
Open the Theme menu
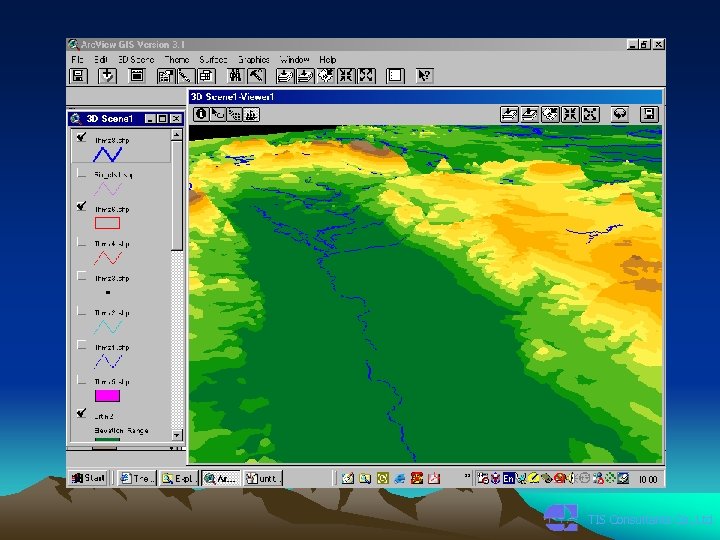coord(177,60)
